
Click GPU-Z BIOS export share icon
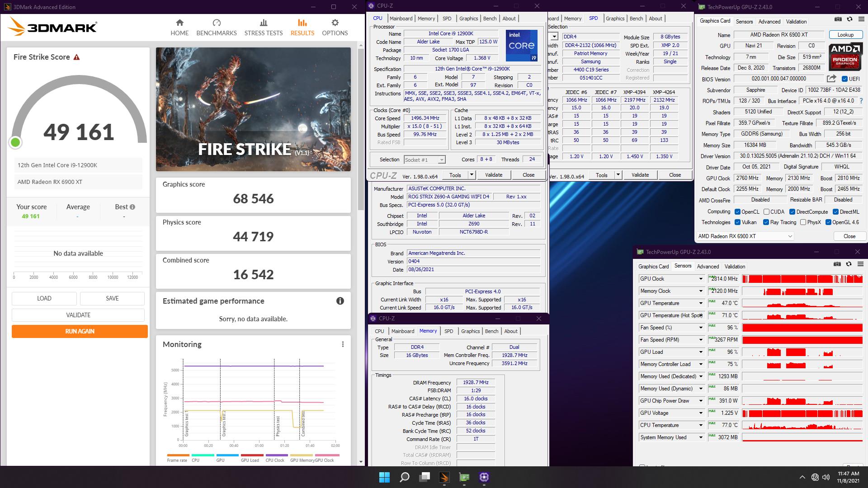(831, 79)
